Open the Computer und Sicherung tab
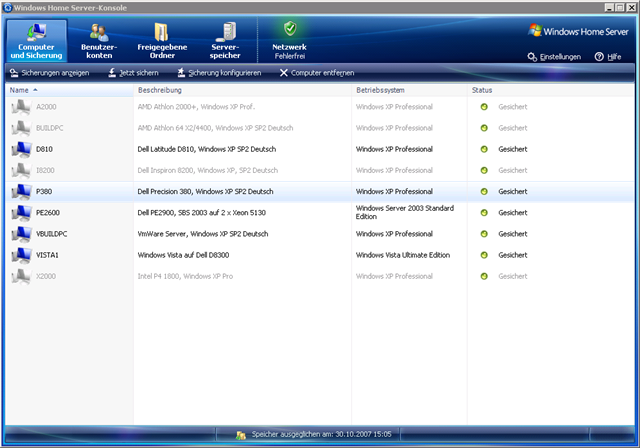 [x=36, y=40]
